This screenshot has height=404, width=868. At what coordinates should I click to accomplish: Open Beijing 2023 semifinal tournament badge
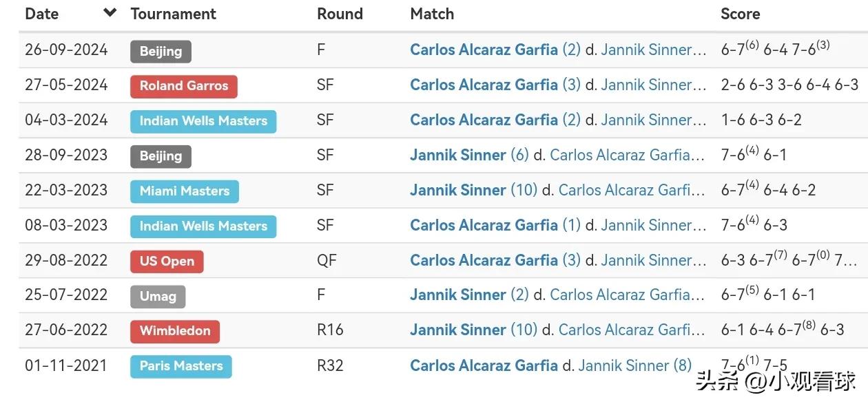[161, 156]
